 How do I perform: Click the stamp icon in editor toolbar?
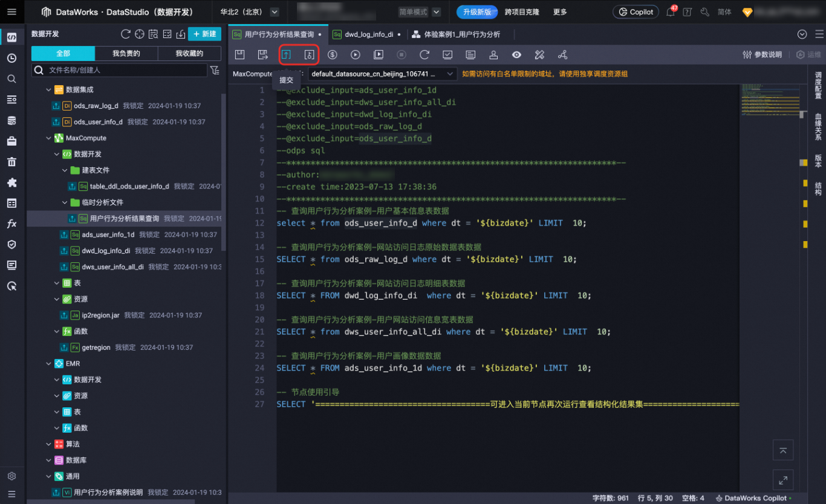(x=493, y=54)
